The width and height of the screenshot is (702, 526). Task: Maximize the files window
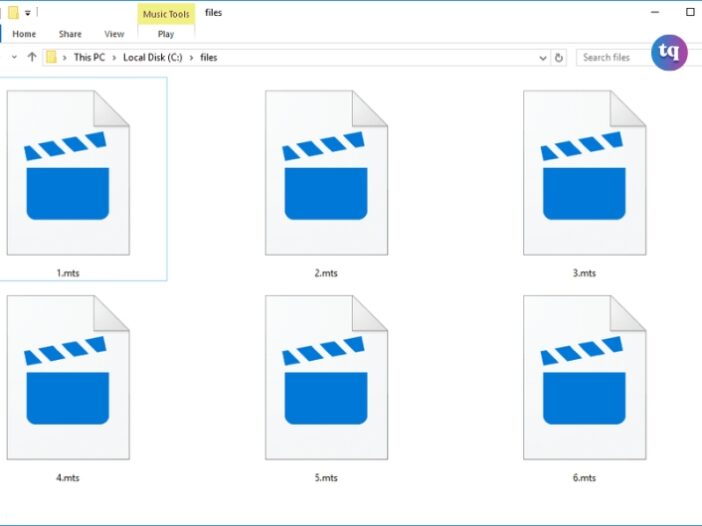(690, 12)
